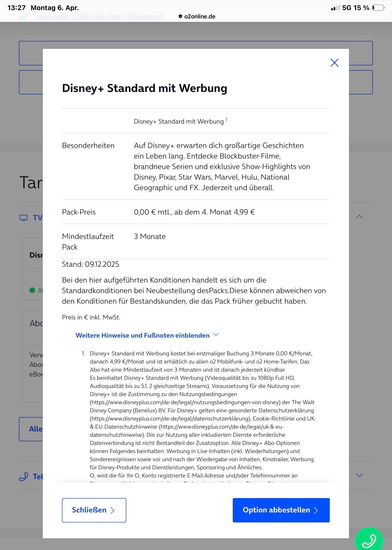The height and width of the screenshot is (550, 392).
Task: Click the site security shield icon in address bar
Action: [x=180, y=17]
